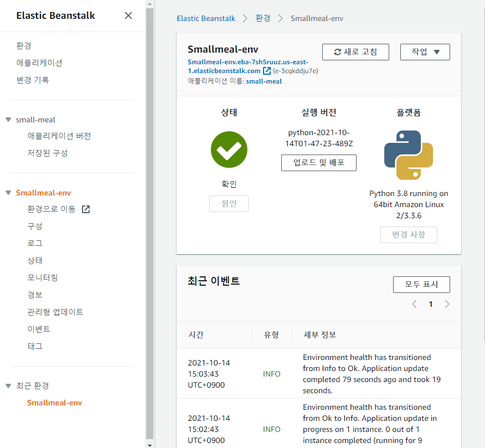This screenshot has width=485, height=448.
Task: Open 경보 in the sidebar
Action: tap(35, 295)
